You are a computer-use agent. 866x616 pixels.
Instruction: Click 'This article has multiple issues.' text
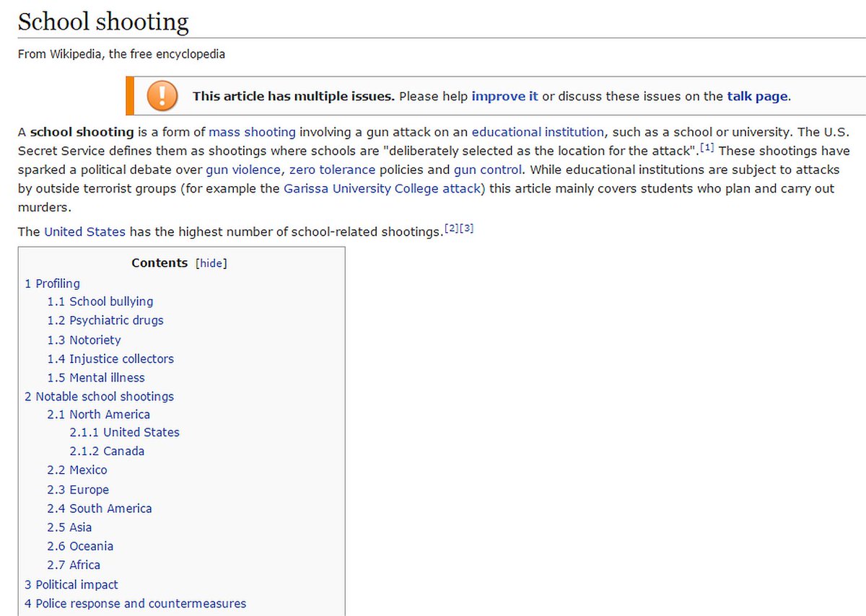pos(294,96)
